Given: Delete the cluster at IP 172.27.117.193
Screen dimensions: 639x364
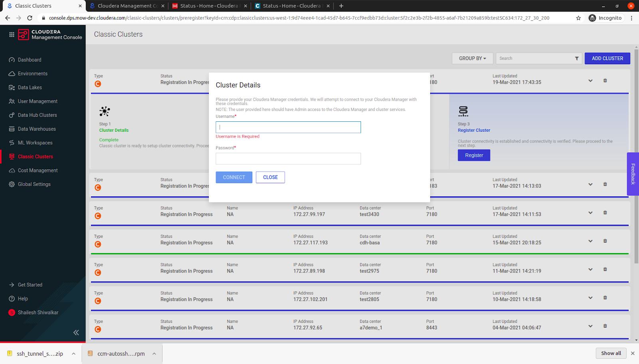Looking at the screenshot, I should coord(605,241).
